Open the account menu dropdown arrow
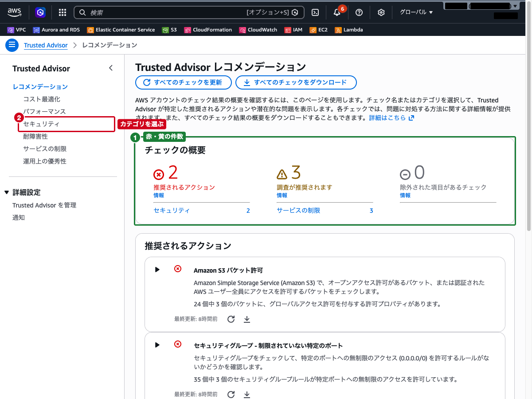The height and width of the screenshot is (399, 532). click(515, 6)
